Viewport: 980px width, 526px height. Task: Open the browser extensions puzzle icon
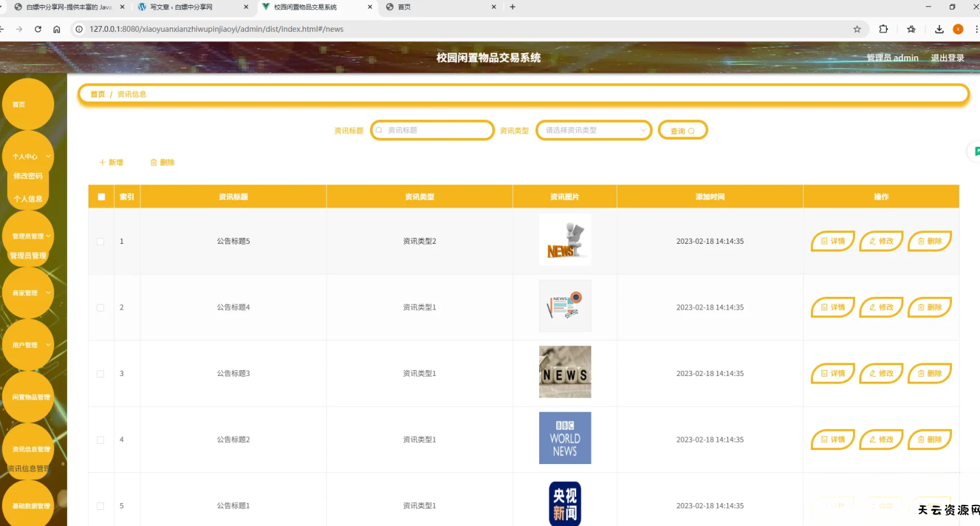pyautogui.click(x=884, y=29)
